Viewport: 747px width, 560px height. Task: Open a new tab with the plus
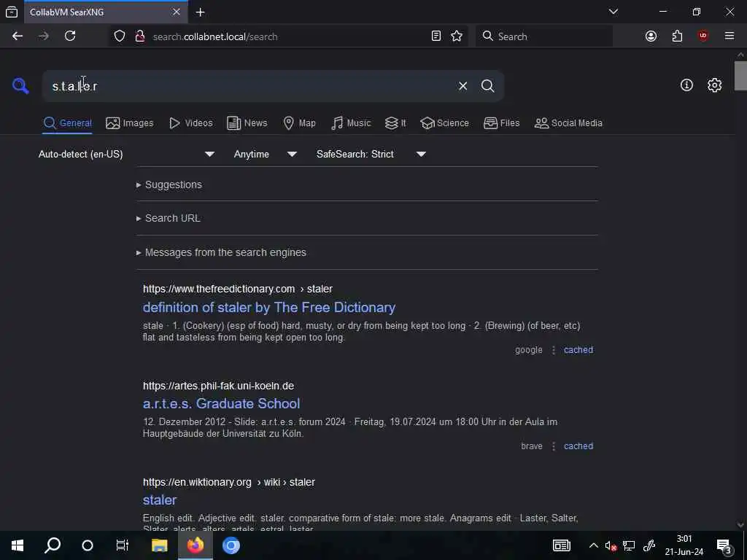(x=200, y=12)
